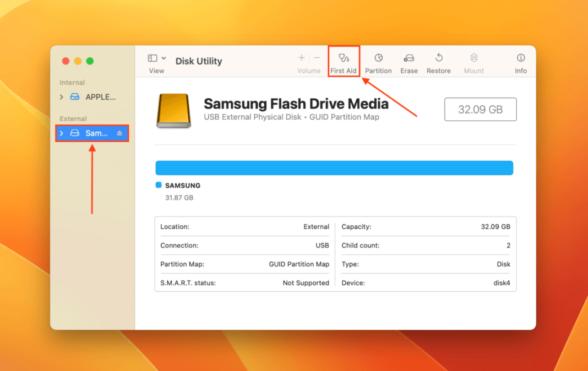This screenshot has width=588, height=371.
Task: Eject the Samsung external drive
Action: click(x=121, y=133)
